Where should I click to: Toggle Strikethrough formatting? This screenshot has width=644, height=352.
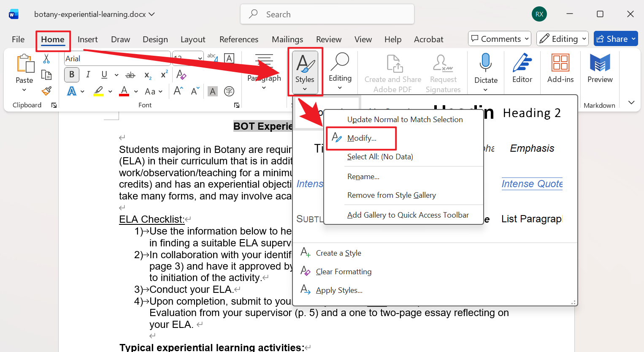(x=130, y=75)
